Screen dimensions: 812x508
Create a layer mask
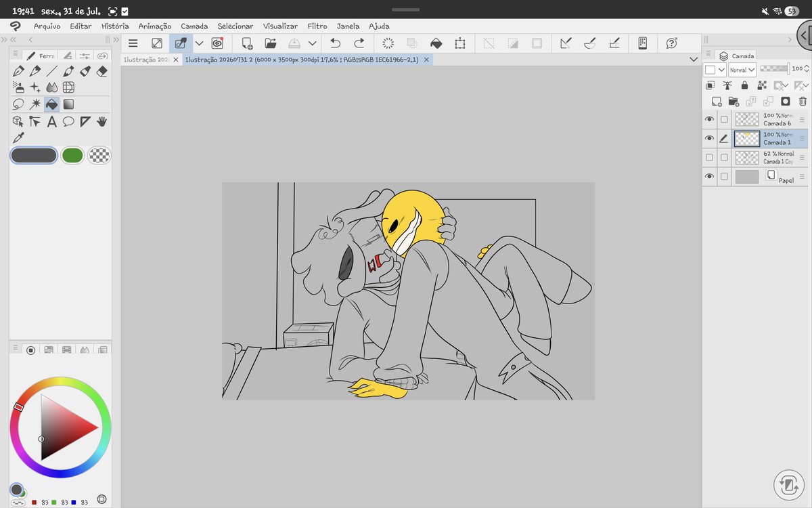pos(786,102)
